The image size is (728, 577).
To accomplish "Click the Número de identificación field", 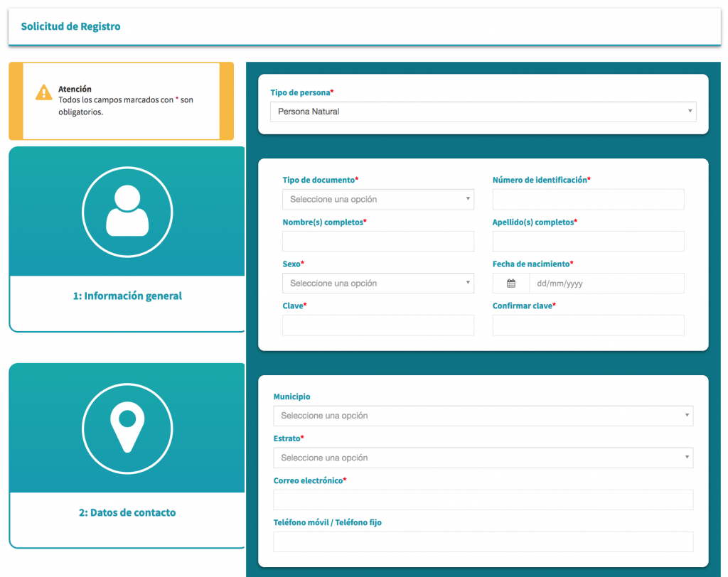I will tap(588, 200).
